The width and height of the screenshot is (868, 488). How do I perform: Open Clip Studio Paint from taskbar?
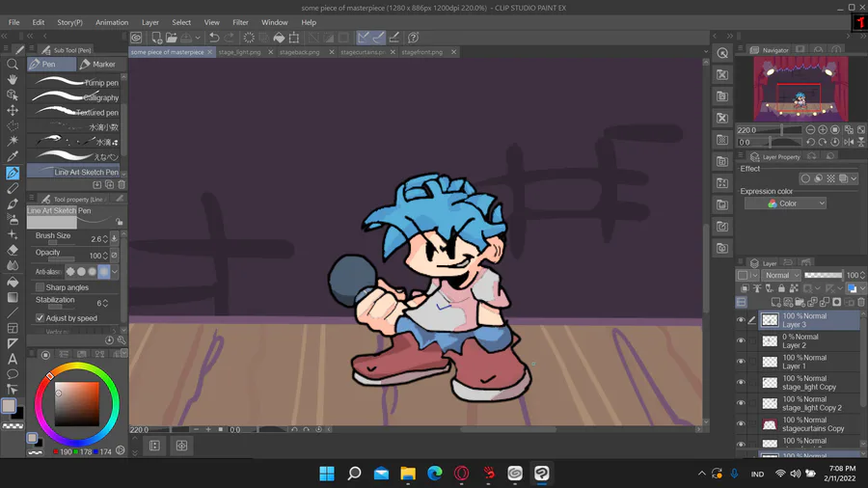coord(542,473)
